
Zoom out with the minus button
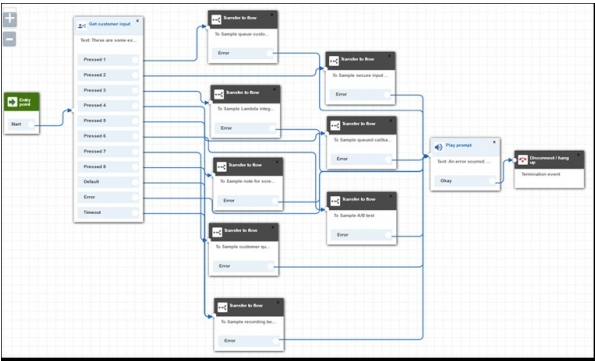[10, 39]
